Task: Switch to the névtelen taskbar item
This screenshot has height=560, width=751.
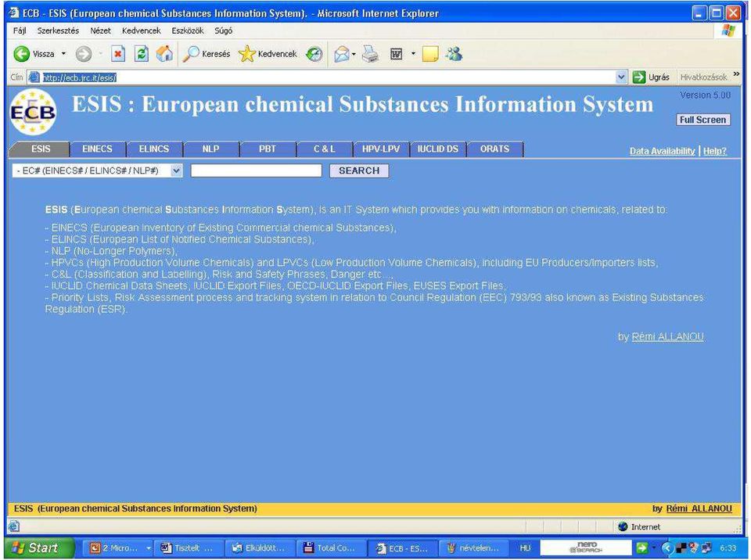Action: [474, 548]
